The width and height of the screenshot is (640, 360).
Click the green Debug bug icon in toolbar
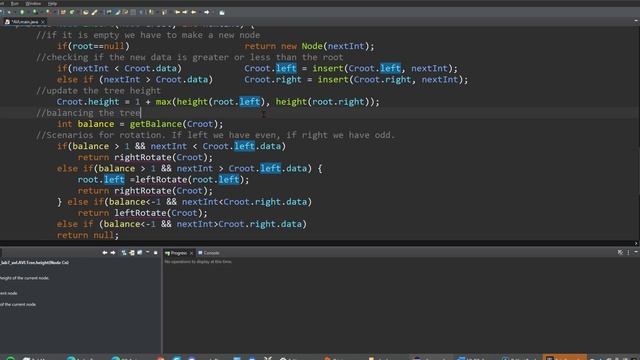[9, 12]
